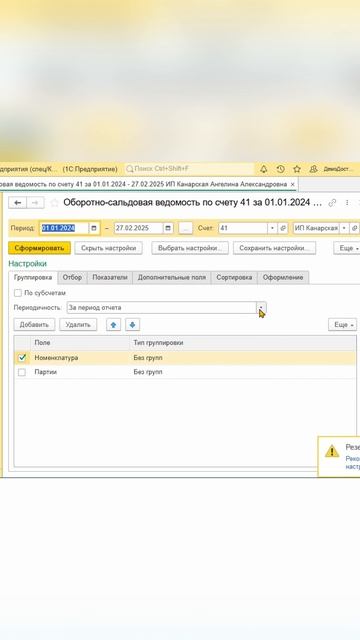Click Выбрать настройки button

190,248
